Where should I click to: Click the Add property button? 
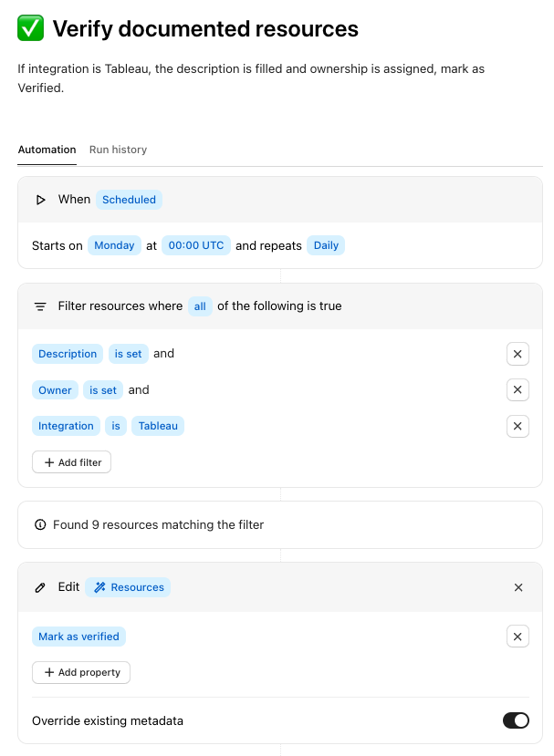pos(81,672)
